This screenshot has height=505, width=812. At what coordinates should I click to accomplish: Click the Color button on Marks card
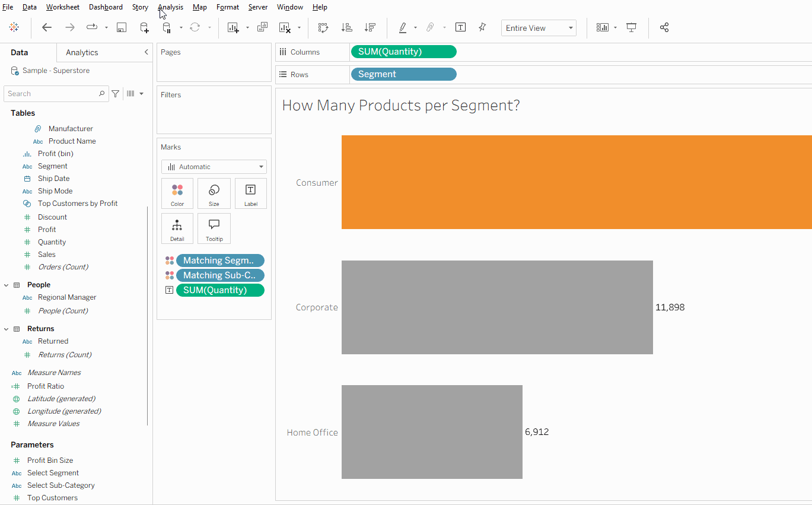coord(177,194)
